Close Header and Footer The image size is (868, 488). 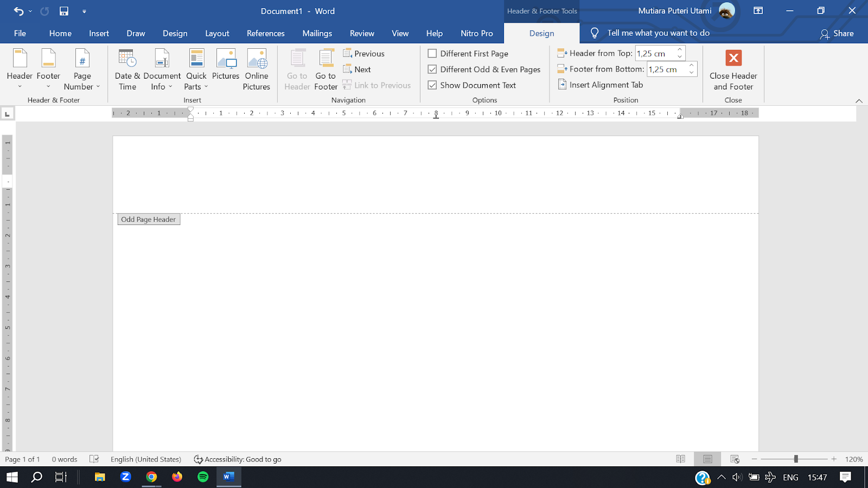pyautogui.click(x=733, y=69)
